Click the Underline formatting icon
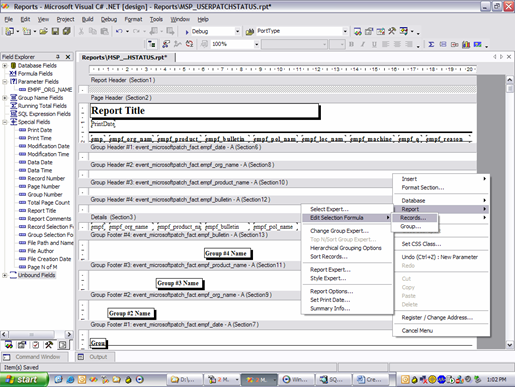516x388 pixels. (374, 44)
